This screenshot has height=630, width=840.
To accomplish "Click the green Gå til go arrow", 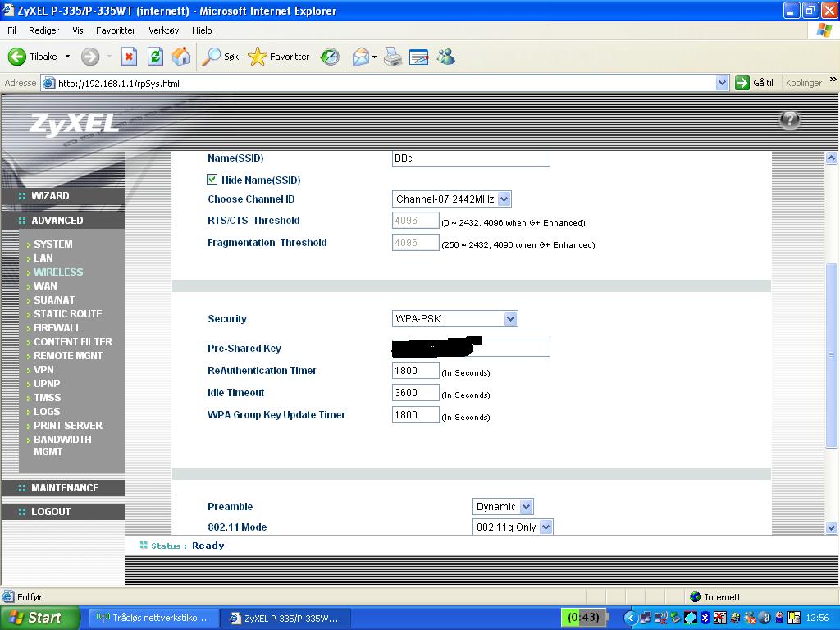I will [742, 83].
